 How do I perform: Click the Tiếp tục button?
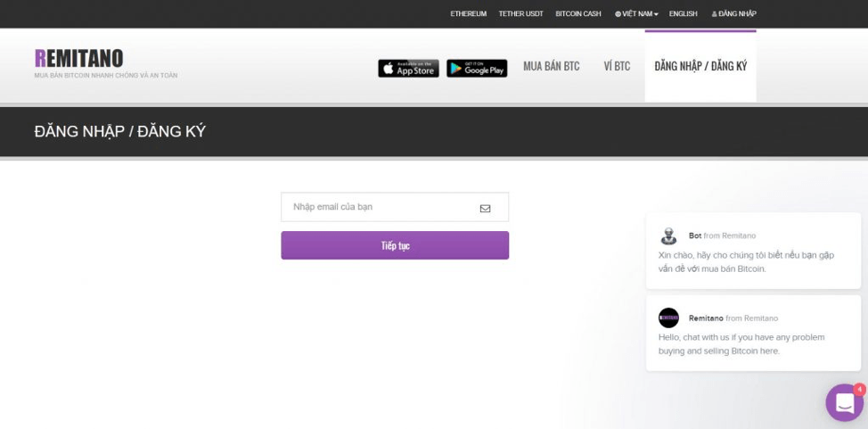pyautogui.click(x=395, y=245)
